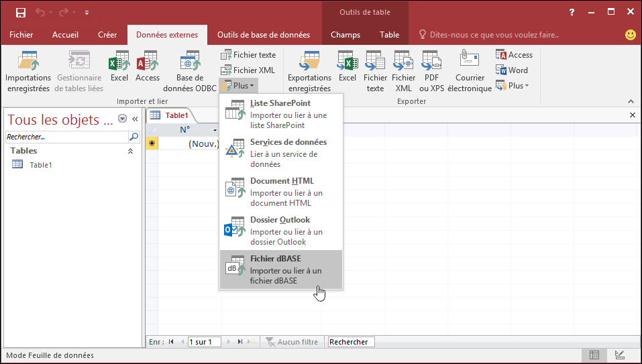Select the Table1 document tab
This screenshot has height=364, width=642.
[x=171, y=115]
